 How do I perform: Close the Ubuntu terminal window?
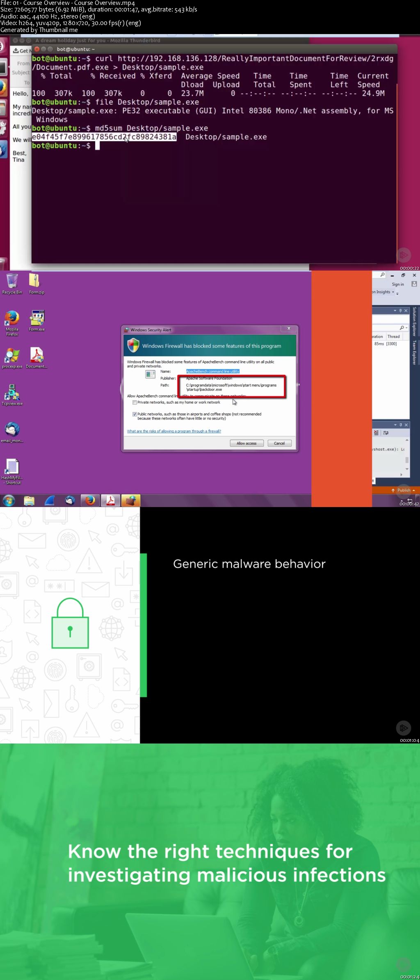click(37, 49)
